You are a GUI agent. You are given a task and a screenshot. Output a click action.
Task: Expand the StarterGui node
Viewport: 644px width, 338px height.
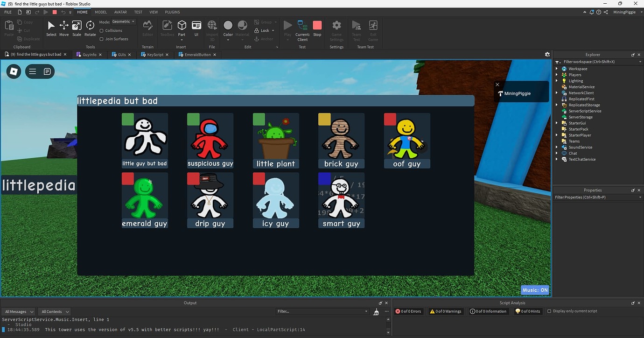tap(557, 123)
